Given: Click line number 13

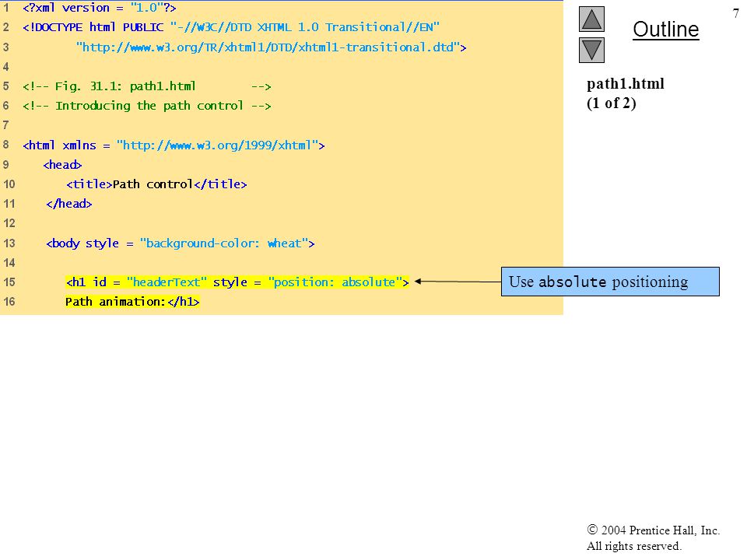Looking at the screenshot, I should coord(9,243).
